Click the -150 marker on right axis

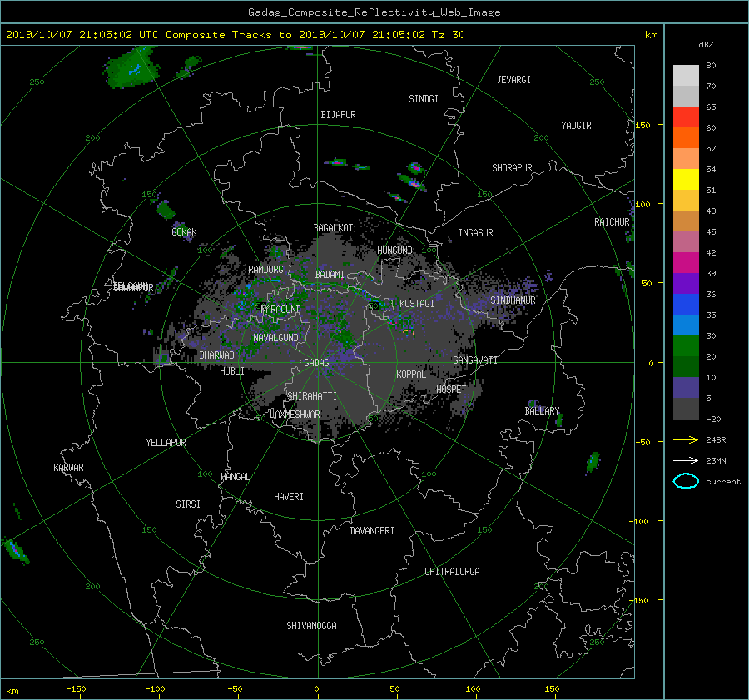(641, 599)
